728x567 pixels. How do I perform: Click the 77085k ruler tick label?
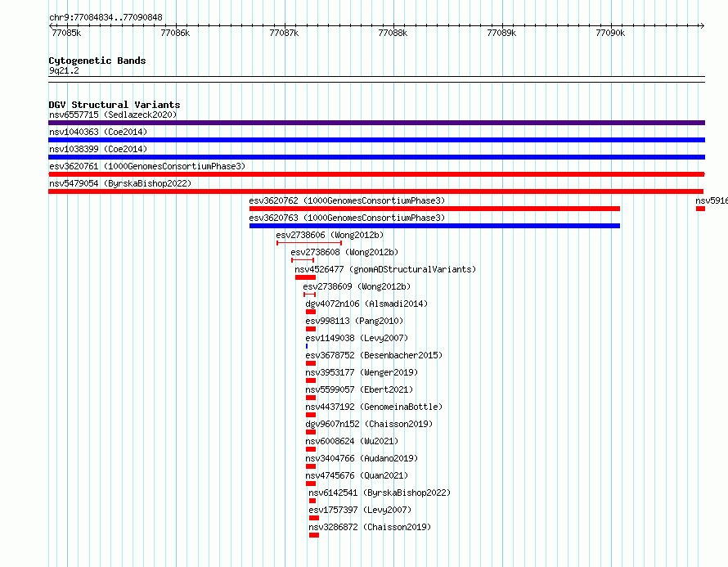[66, 33]
